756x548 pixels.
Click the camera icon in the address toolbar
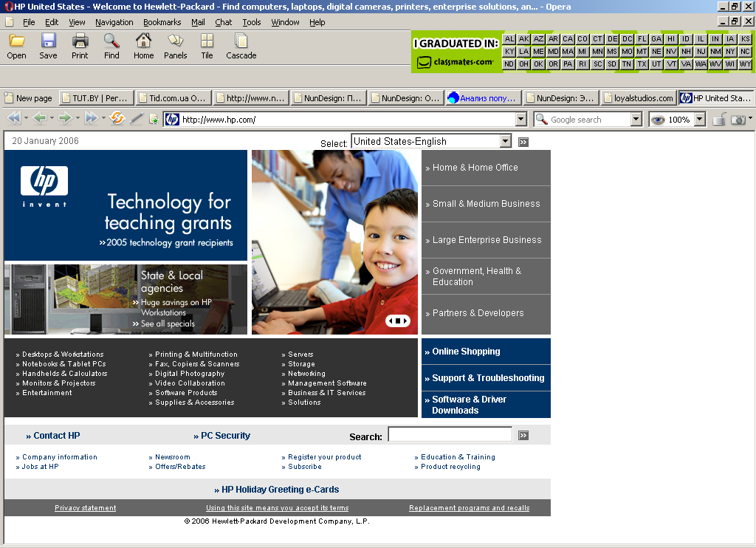pos(738,119)
